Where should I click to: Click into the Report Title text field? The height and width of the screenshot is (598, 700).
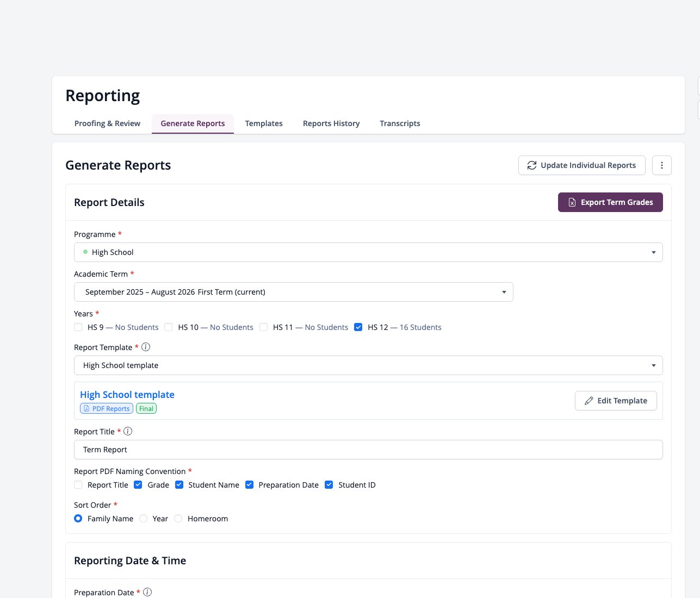click(x=368, y=450)
